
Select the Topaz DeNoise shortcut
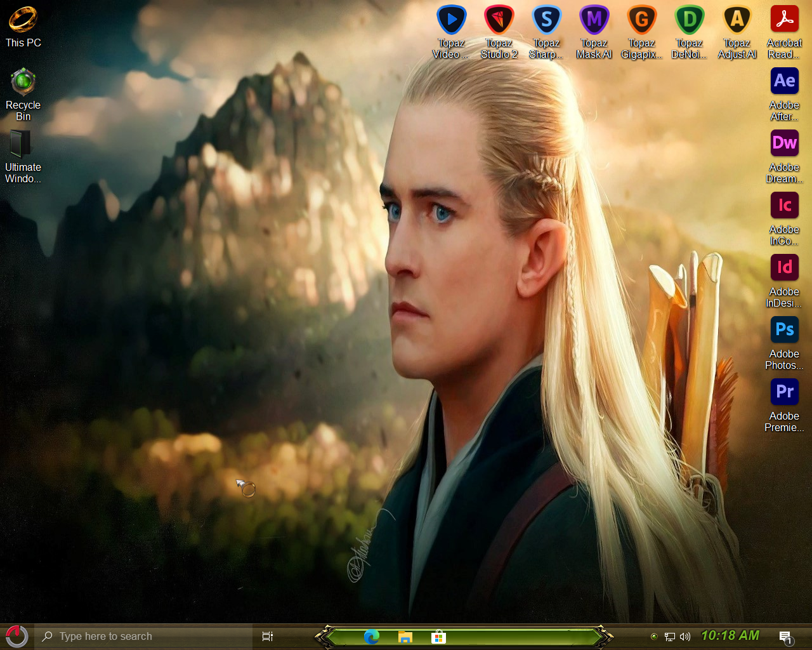pos(689,32)
